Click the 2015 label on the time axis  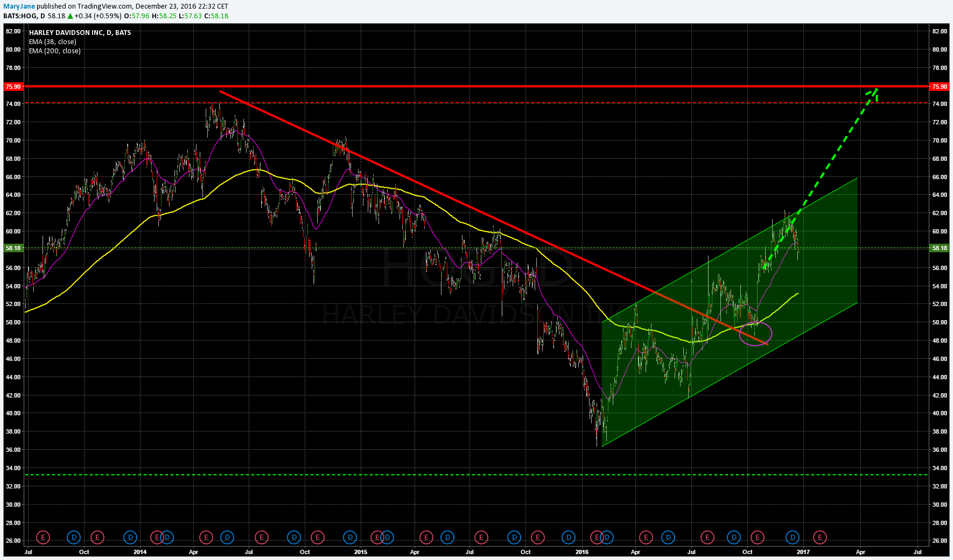[x=361, y=552]
